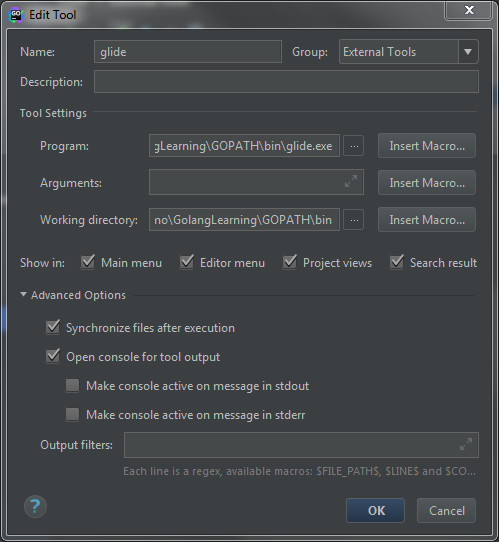Viewport: 499px width, 542px height.
Task: Collapse the Advanced Options section
Action: pos(23,295)
